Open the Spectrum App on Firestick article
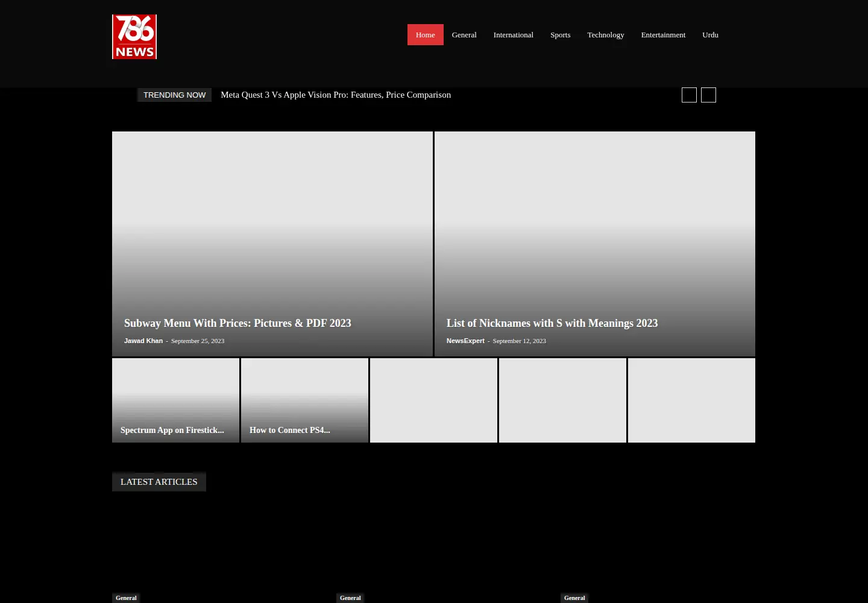 (x=172, y=430)
